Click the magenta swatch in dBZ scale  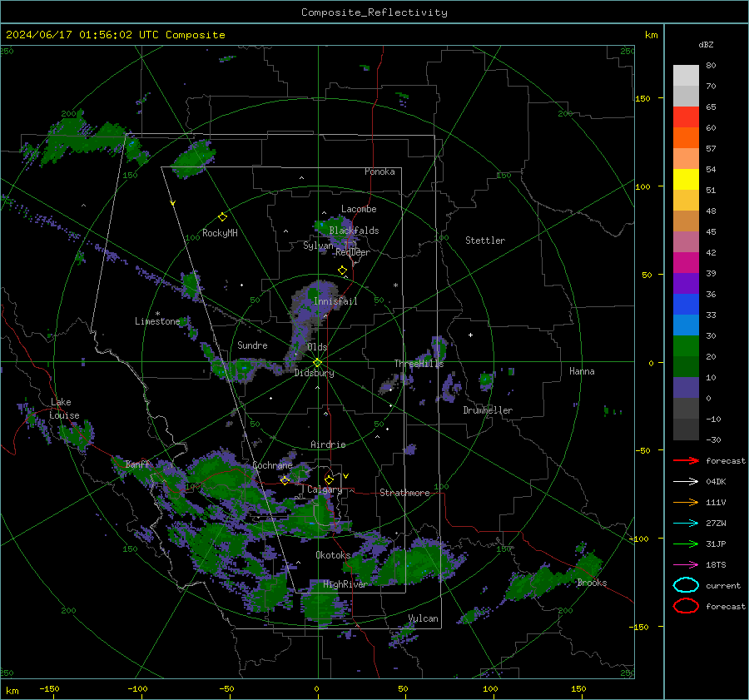click(x=686, y=262)
